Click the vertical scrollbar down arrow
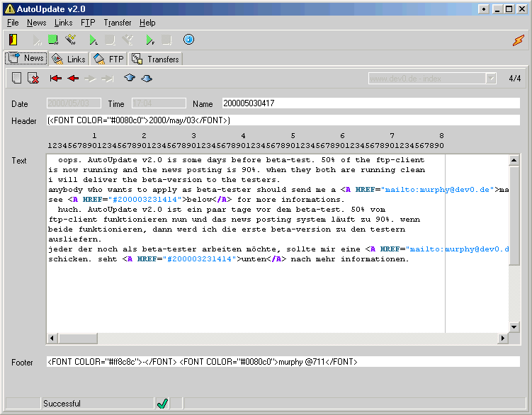This screenshot has width=532, height=415. coord(514,327)
